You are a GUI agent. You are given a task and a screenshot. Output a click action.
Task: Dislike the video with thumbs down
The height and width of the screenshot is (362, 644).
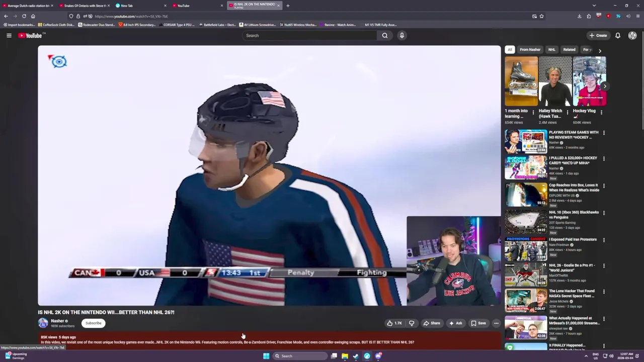pyautogui.click(x=412, y=323)
